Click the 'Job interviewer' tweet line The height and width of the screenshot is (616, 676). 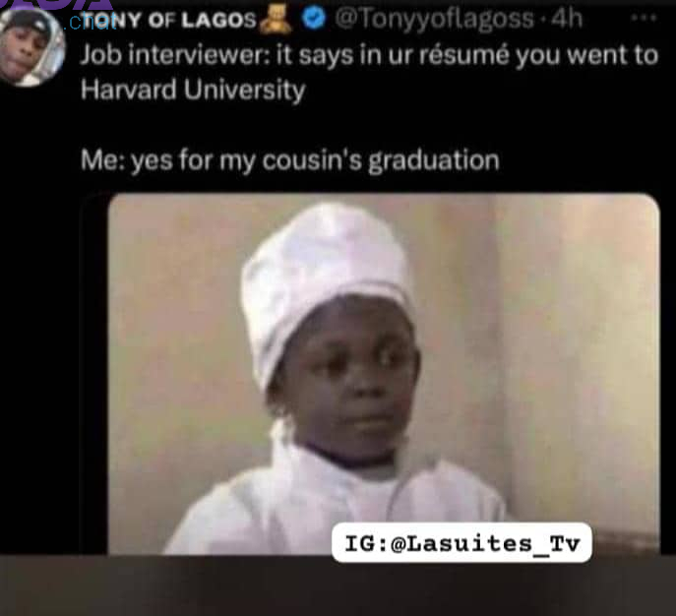pyautogui.click(x=369, y=55)
